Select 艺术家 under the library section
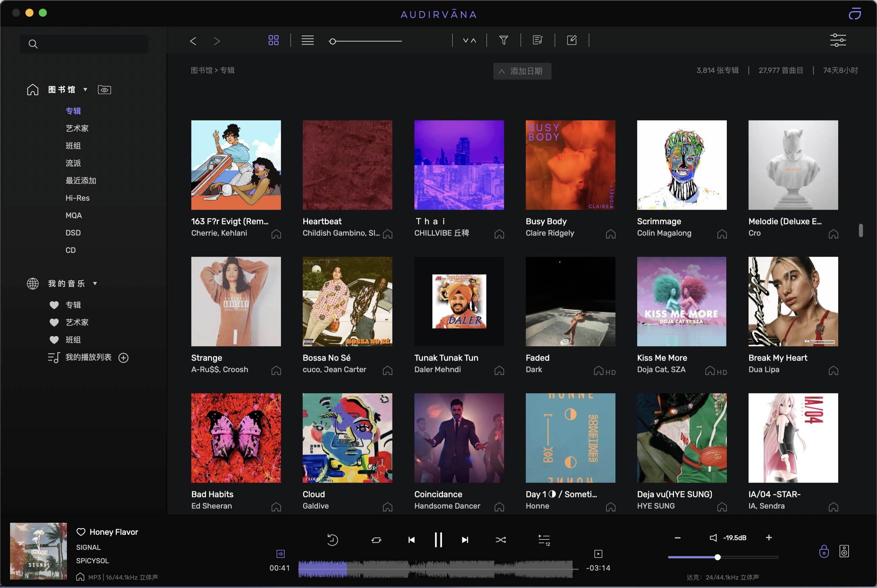Screen dimensions: 877x588 [77, 128]
